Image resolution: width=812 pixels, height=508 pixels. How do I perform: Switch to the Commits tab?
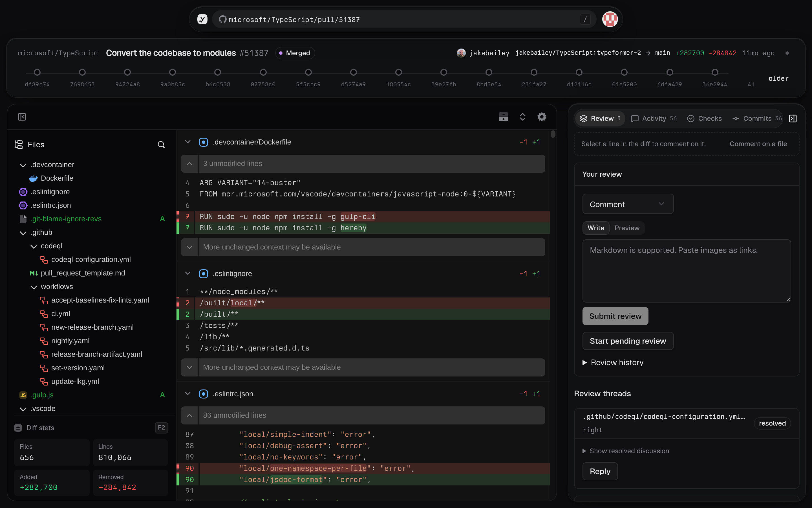point(757,119)
